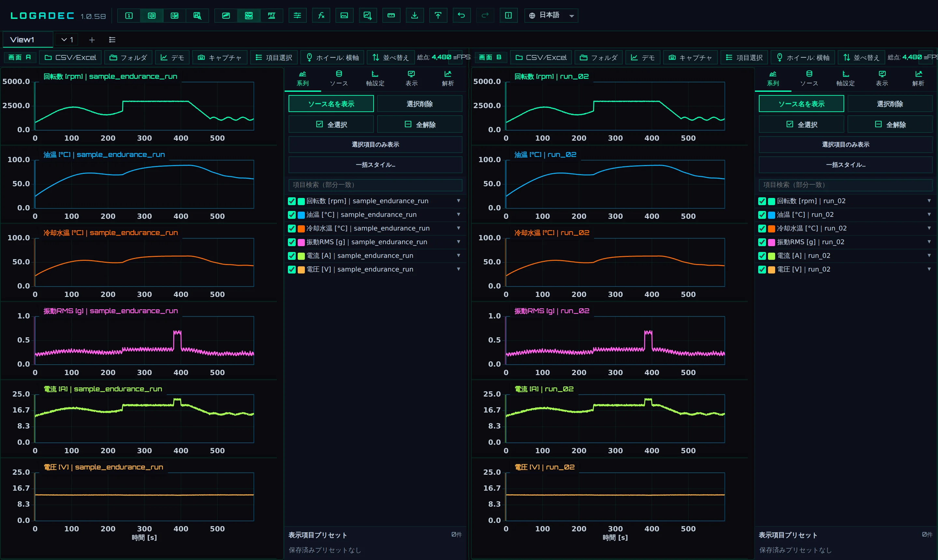938x560 pixels.
Task: Open 解析 tab in screen B panel
Action: click(918, 78)
